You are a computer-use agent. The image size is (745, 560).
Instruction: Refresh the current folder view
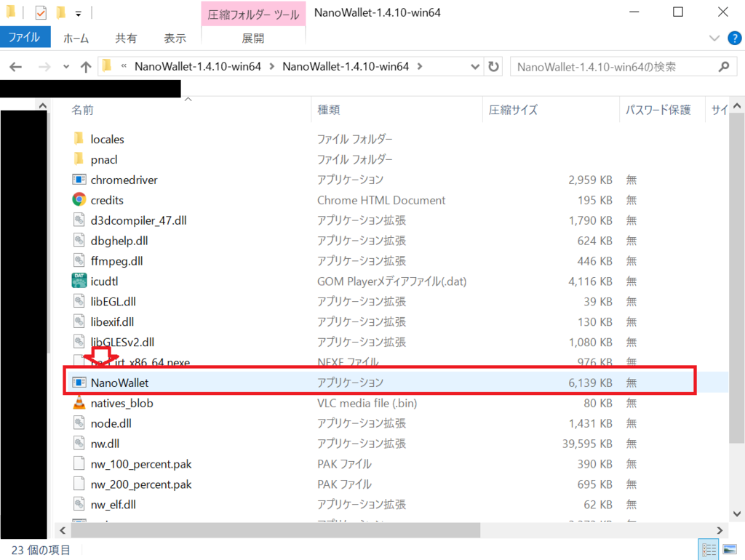[x=494, y=66]
